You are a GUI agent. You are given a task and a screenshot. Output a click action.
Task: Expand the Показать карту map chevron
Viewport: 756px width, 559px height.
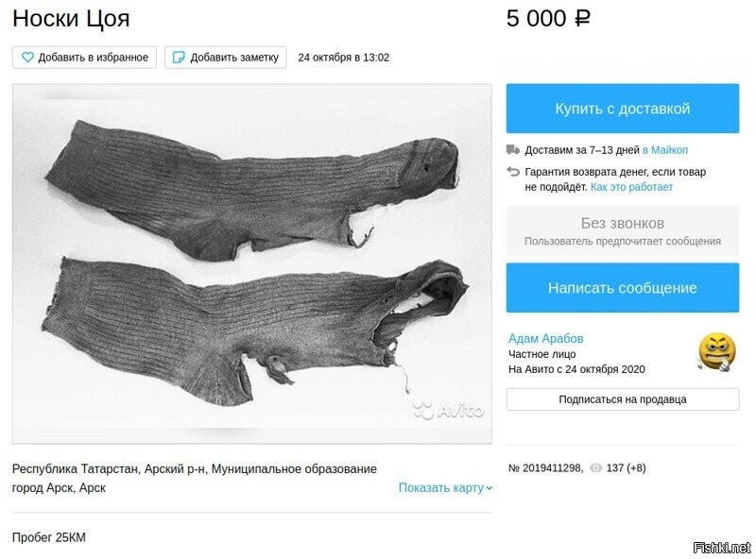[x=490, y=488]
